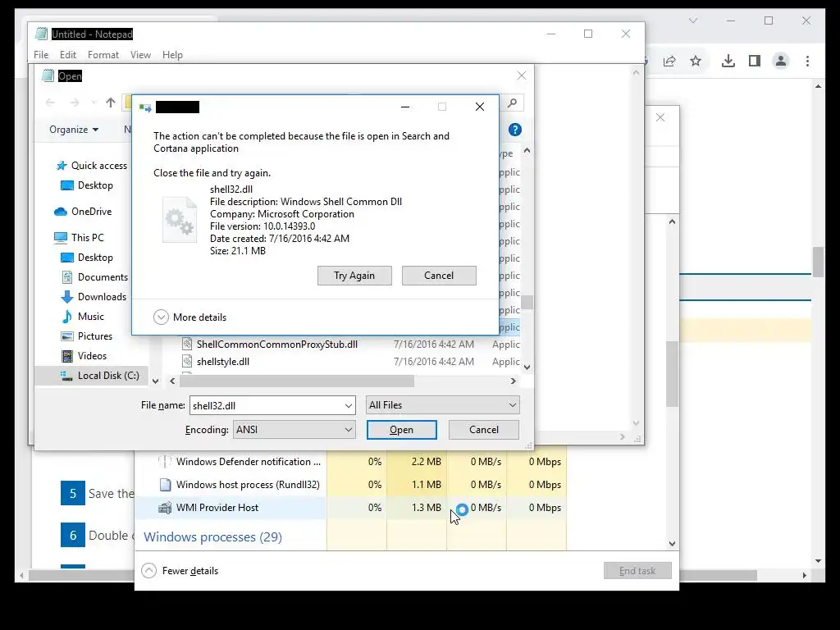This screenshot has height=630, width=840.
Task: Open Notepad's Edit menu
Action: pos(67,55)
